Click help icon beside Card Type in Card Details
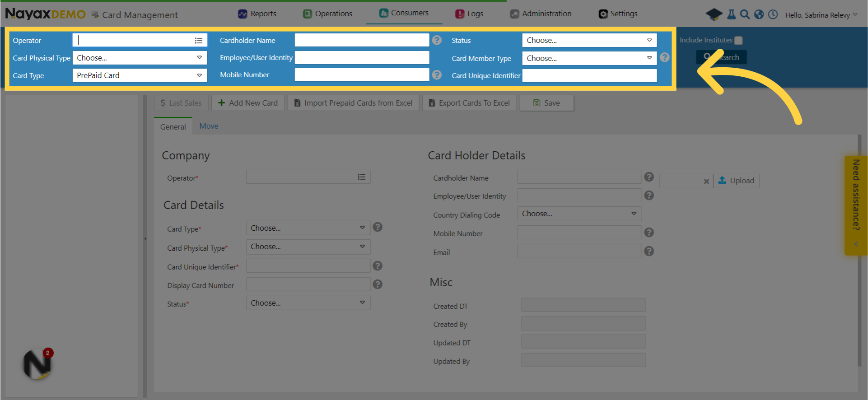Screen dimensions: 868x400 point(378,227)
